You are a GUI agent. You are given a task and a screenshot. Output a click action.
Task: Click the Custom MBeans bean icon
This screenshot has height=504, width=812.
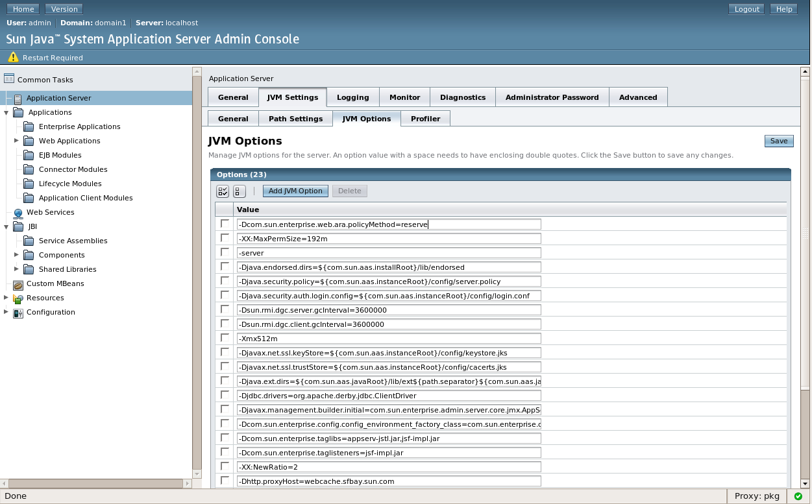tap(18, 284)
